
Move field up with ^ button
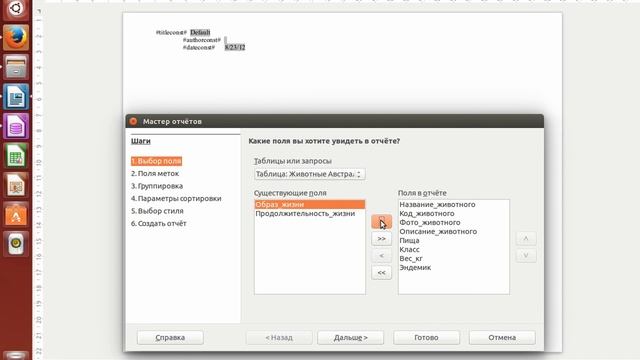tap(526, 238)
